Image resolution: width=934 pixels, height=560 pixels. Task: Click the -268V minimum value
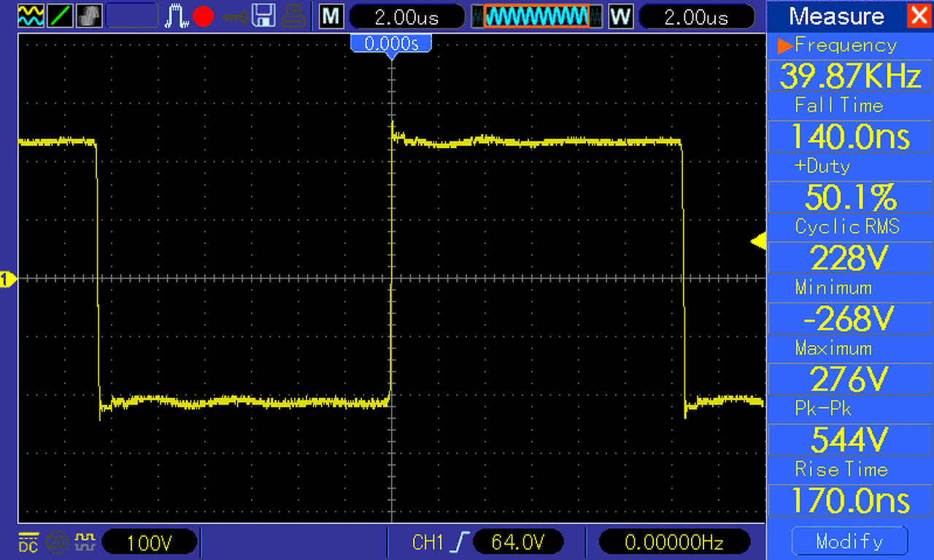click(850, 318)
